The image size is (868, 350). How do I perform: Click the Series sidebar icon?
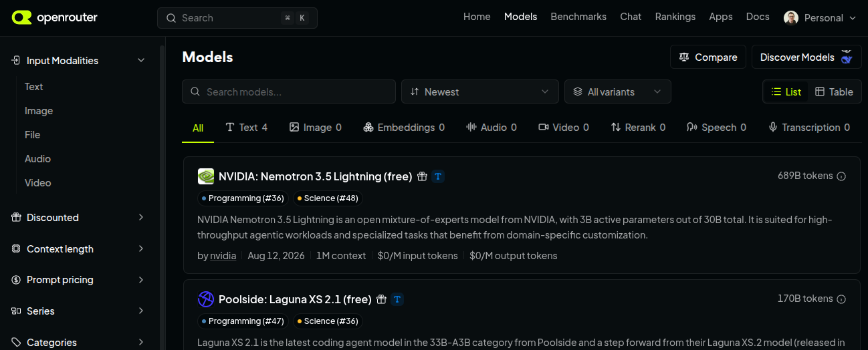[16, 311]
